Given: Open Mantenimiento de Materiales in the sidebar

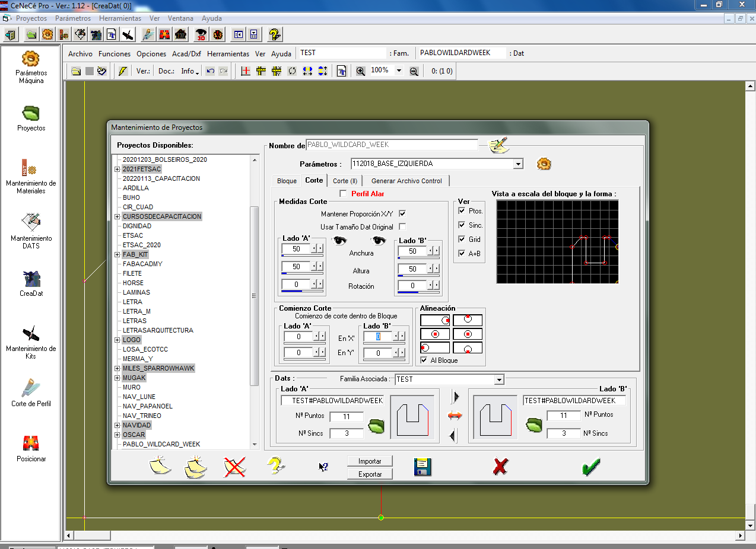Looking at the screenshot, I should [31, 177].
